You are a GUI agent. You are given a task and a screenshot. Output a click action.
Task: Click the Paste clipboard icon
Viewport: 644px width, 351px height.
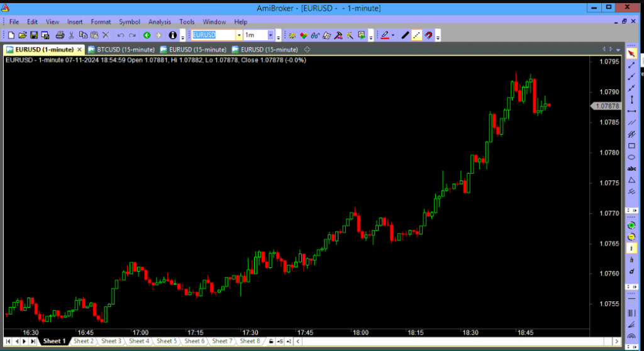(94, 35)
